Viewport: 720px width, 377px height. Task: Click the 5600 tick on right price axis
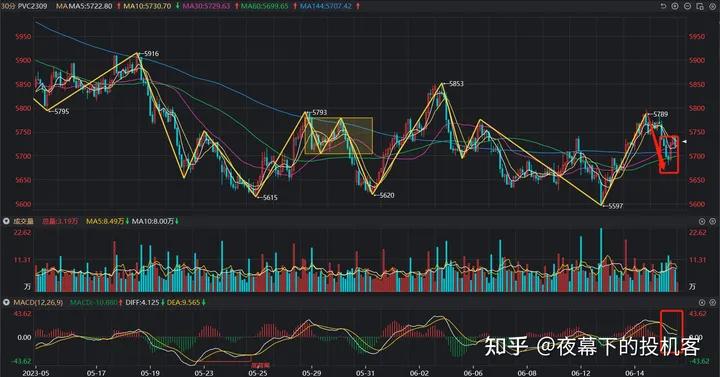click(x=697, y=204)
